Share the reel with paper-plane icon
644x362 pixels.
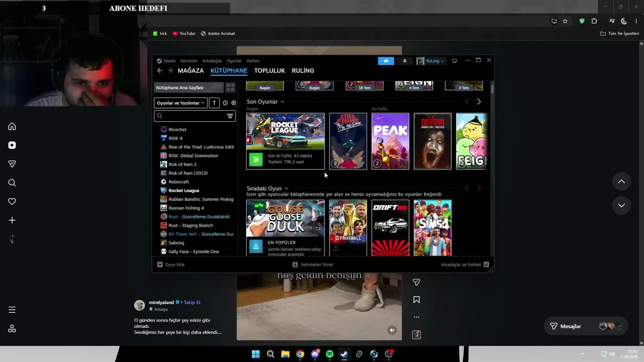417,283
